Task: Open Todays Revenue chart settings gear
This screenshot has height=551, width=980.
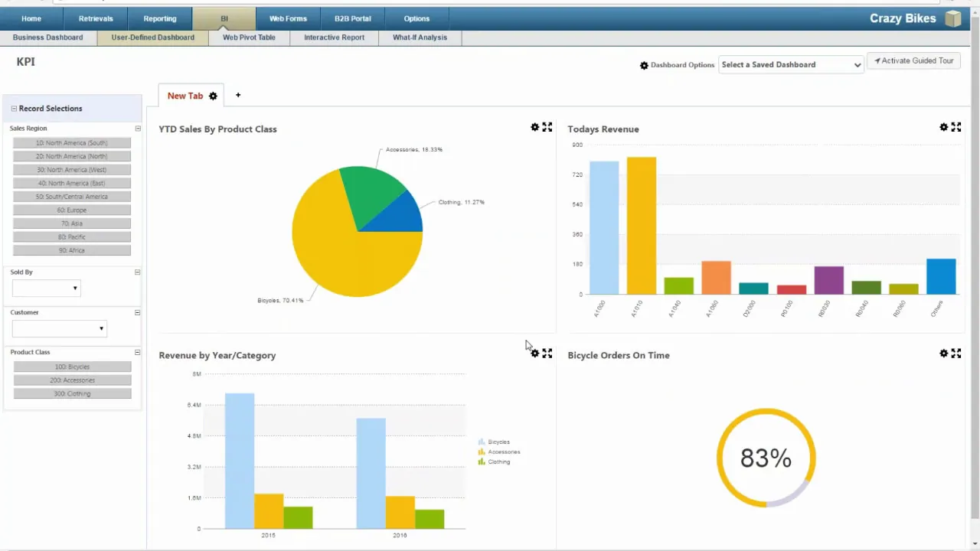Action: tap(943, 127)
